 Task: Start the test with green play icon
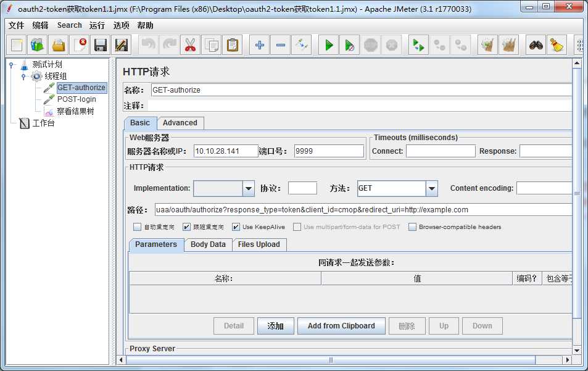(328, 45)
